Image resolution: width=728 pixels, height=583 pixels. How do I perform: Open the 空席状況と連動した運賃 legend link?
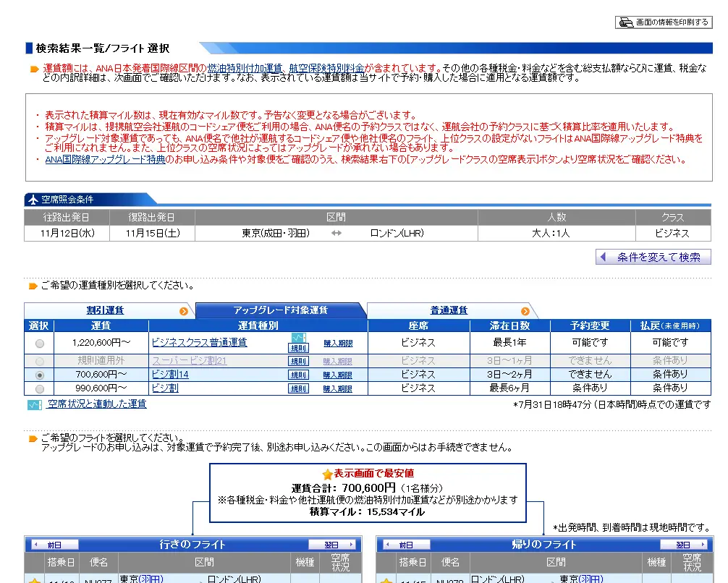96,404
